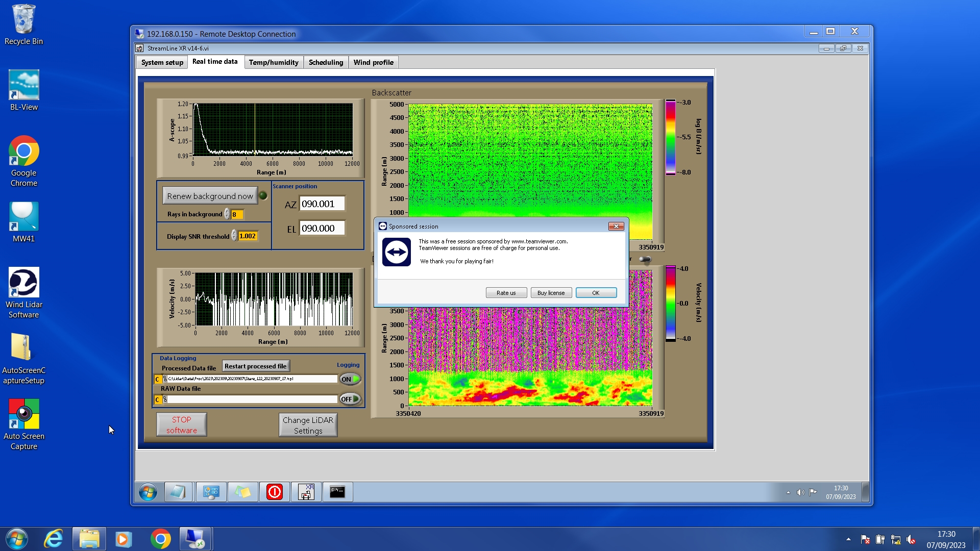The width and height of the screenshot is (980, 551).
Task: Show hidden icons in the host system tray
Action: pos(848,539)
